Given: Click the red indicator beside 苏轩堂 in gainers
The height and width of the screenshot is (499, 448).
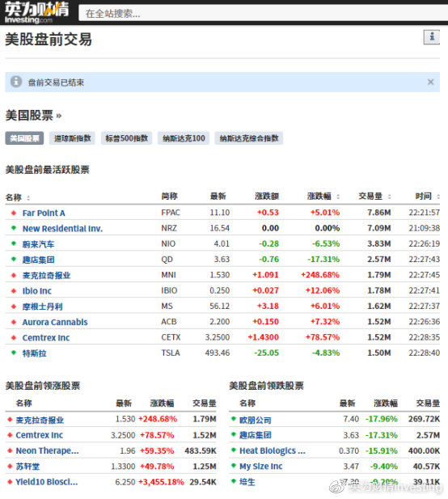Looking at the screenshot, I should (x=10, y=466).
